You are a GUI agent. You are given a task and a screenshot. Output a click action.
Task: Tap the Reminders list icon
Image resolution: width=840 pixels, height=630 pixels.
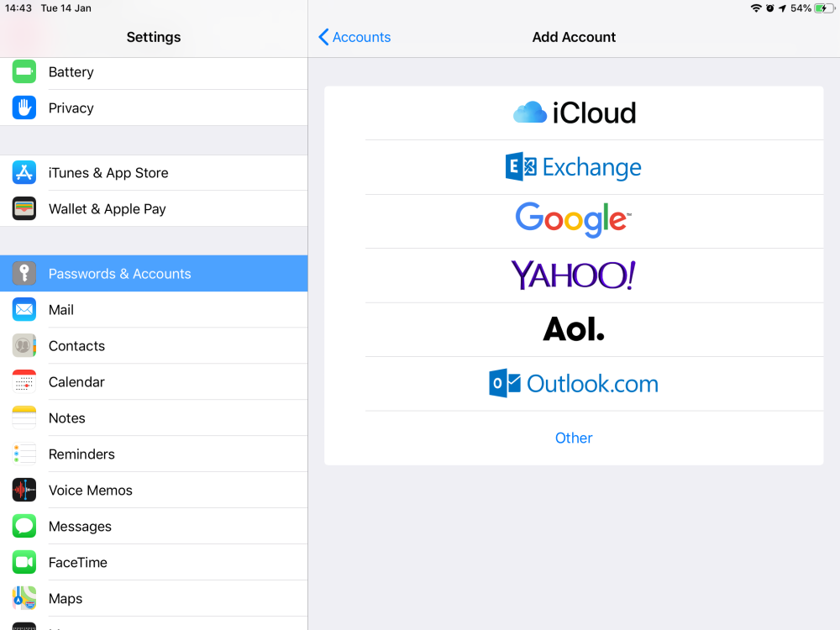pos(24,454)
